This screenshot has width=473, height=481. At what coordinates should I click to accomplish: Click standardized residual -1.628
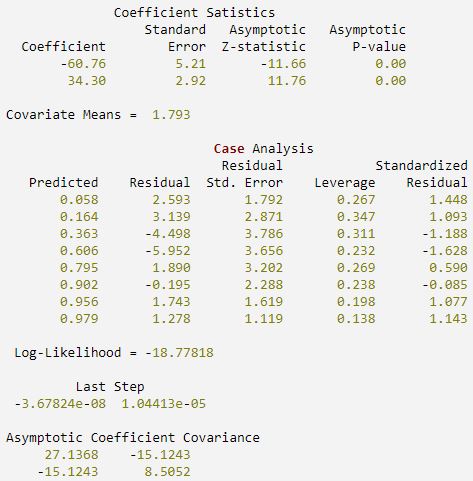[x=445, y=251]
